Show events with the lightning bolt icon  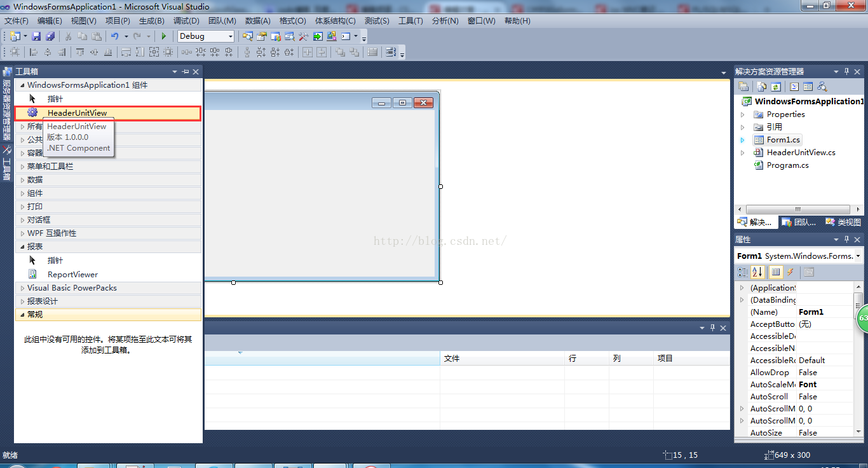[790, 272]
